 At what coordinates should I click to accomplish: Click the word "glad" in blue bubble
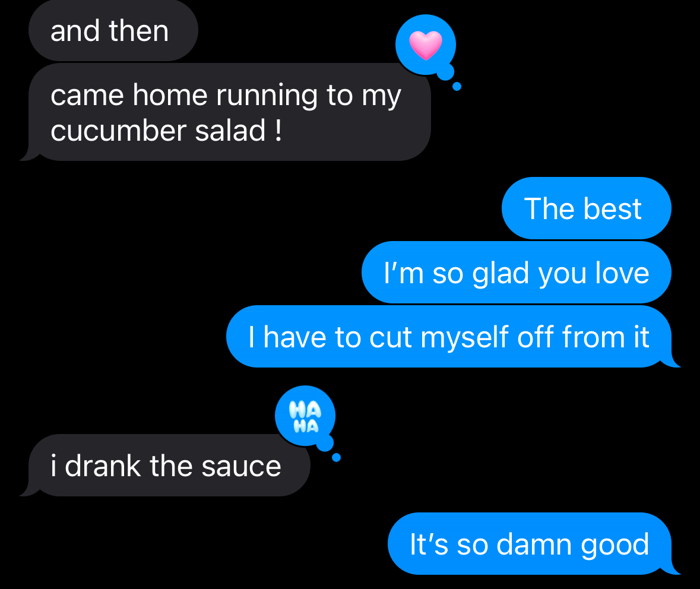[x=501, y=273]
